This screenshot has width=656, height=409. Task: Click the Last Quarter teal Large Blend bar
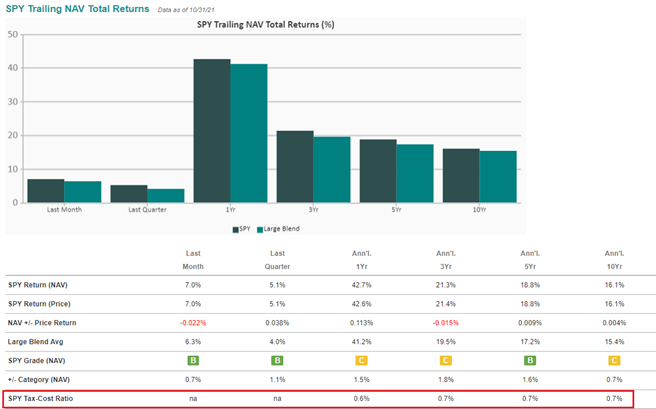coord(166,196)
